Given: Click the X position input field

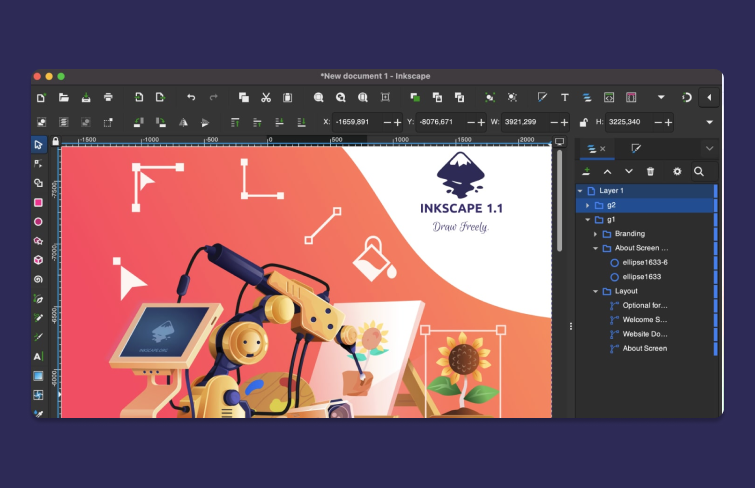Looking at the screenshot, I should click(357, 122).
